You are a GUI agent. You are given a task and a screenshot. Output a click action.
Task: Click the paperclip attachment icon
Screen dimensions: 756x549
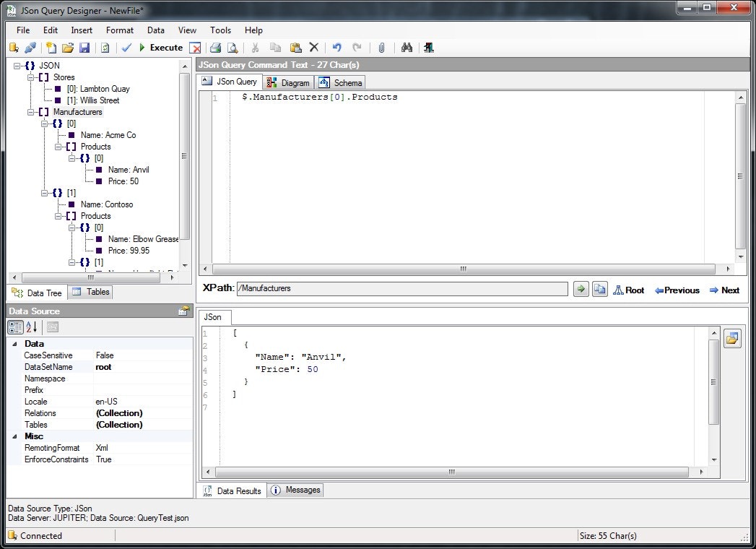pos(381,48)
